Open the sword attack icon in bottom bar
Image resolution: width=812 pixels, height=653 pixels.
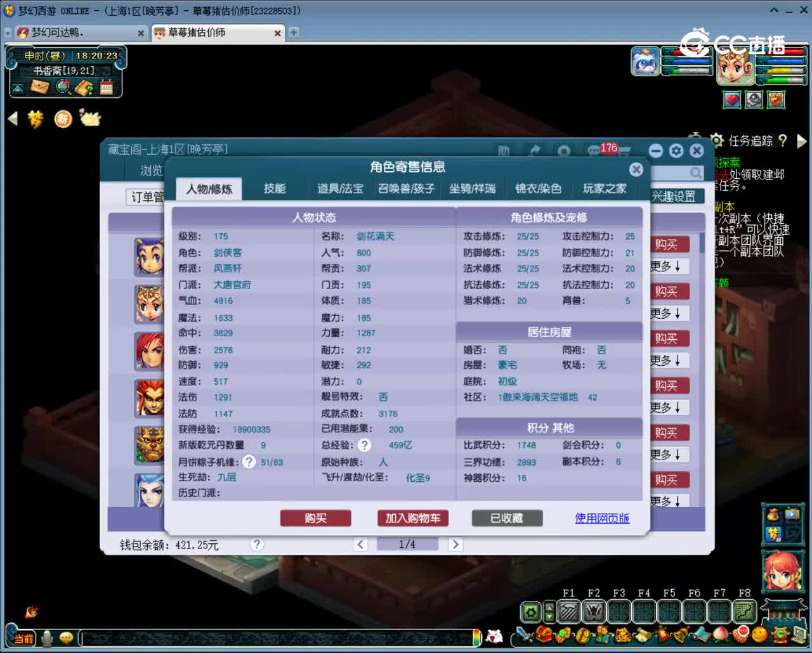point(524,634)
